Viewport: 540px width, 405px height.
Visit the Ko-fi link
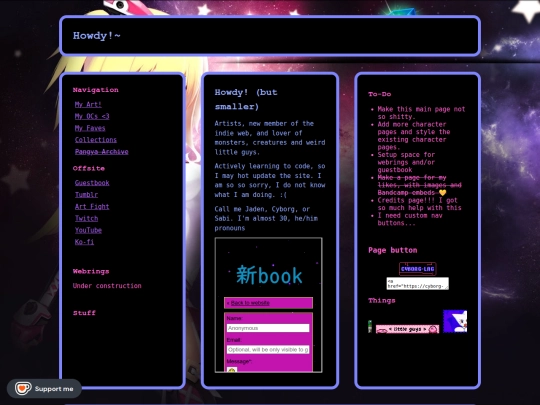[x=84, y=242]
